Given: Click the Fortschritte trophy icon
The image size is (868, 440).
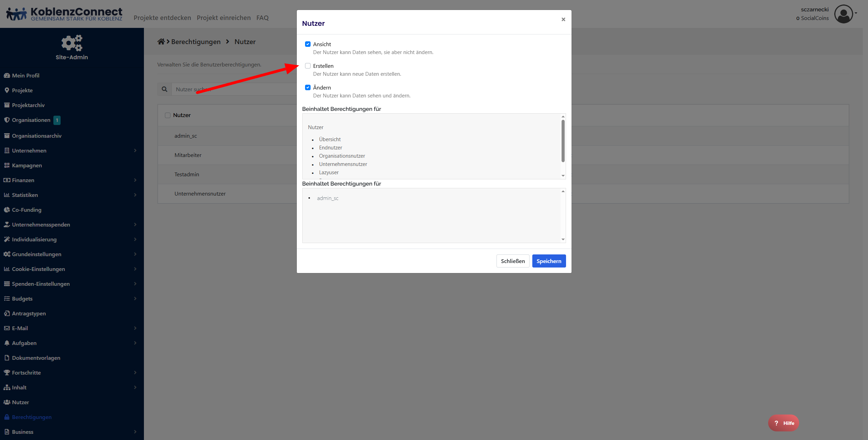Looking at the screenshot, I should (x=7, y=373).
